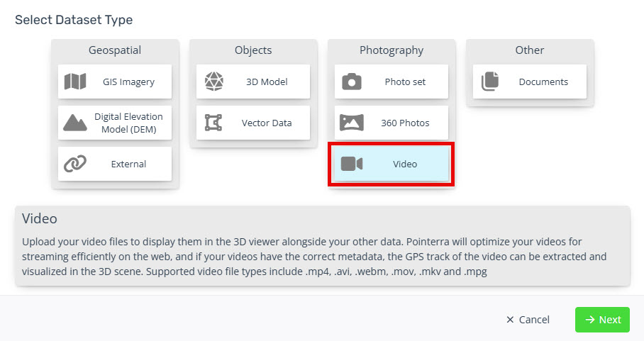Click the Photo set camera icon
The image size is (644, 341).
[x=352, y=82]
